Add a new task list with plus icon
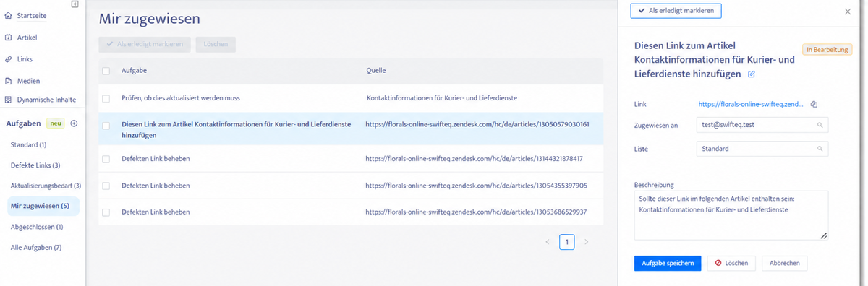Viewport: 868px width, 286px height. (74, 123)
